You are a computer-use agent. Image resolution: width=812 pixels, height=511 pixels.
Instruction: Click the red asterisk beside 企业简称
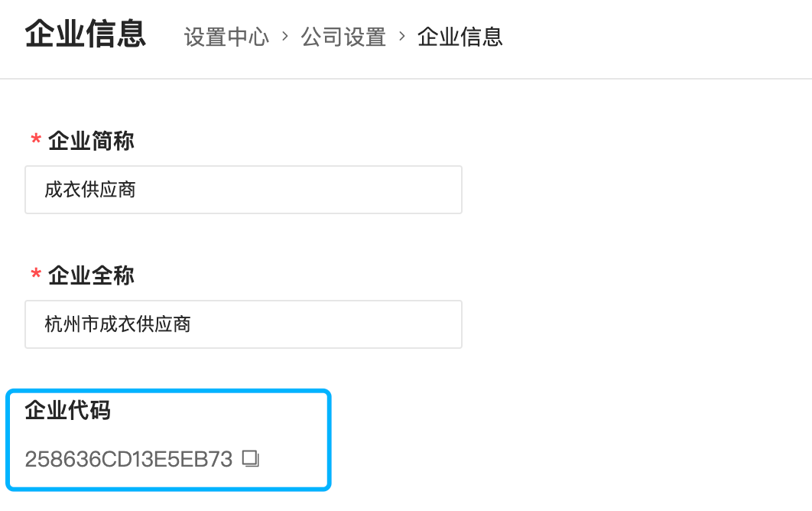click(36, 141)
